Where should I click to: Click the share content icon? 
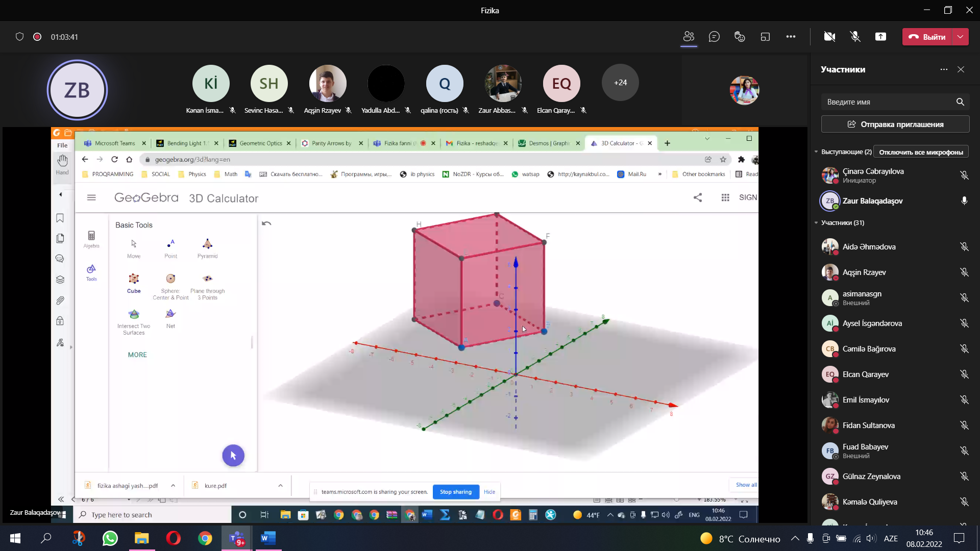click(x=880, y=37)
